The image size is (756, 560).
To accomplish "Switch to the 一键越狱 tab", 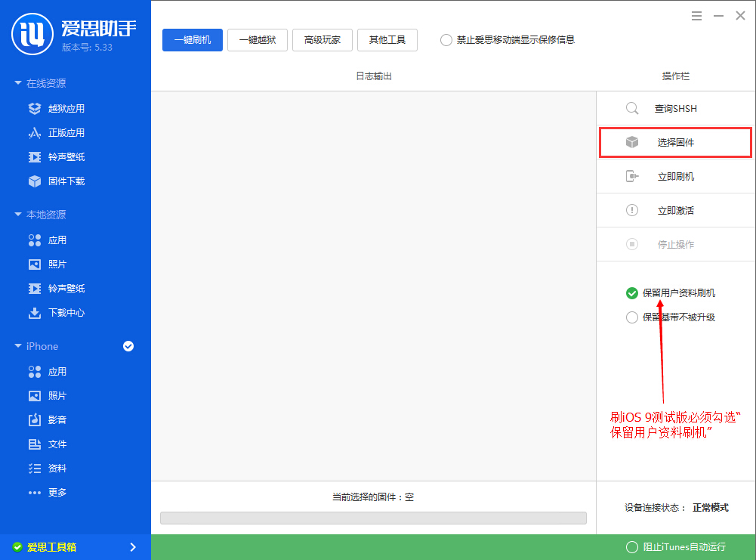I will (x=257, y=40).
